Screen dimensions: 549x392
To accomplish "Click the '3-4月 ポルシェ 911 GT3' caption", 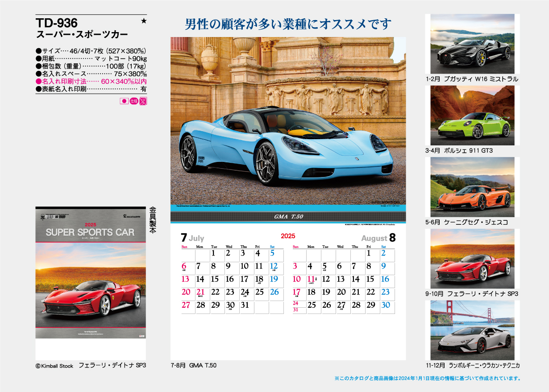I will [x=459, y=151].
